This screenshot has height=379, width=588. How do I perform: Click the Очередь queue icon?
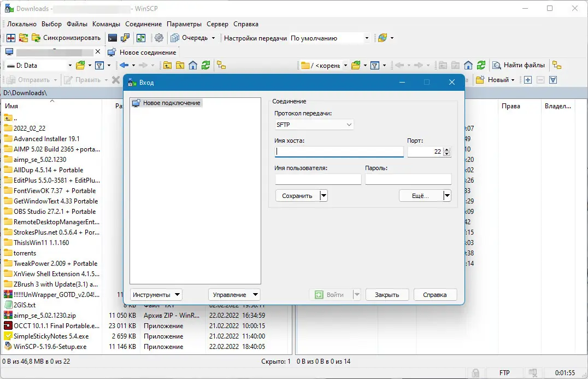coord(175,38)
